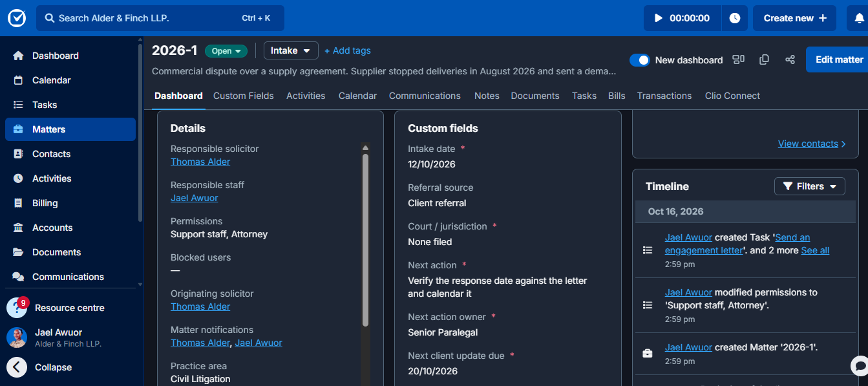Toggle the New dashboard switch
Image resolution: width=868 pixels, height=386 pixels.
click(640, 59)
